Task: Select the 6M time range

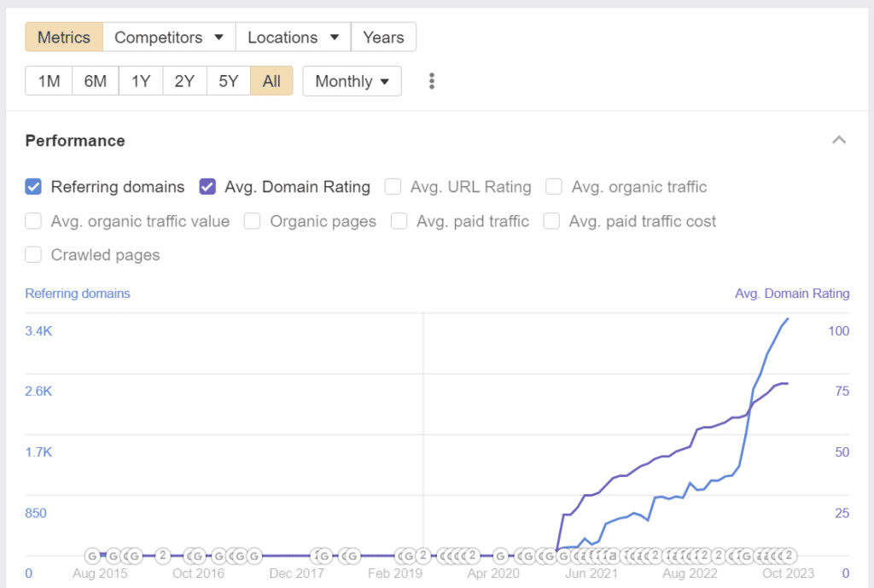Action: [x=96, y=81]
